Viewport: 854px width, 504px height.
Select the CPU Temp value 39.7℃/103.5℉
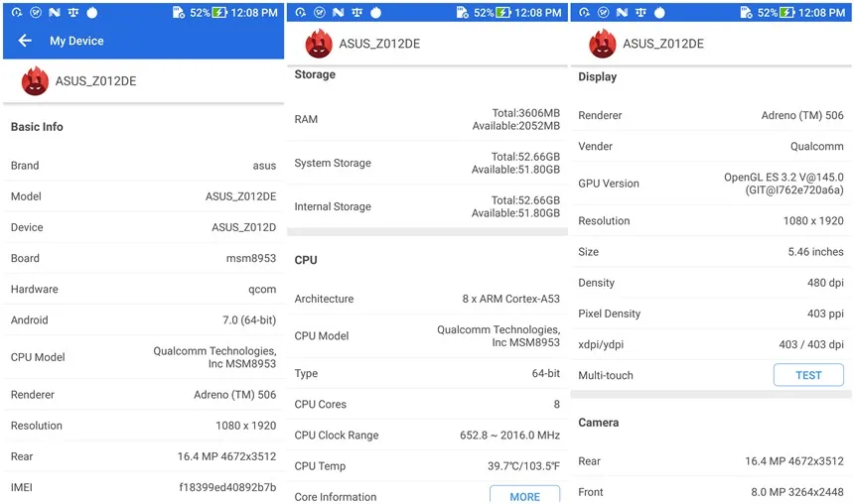pyautogui.click(x=523, y=466)
